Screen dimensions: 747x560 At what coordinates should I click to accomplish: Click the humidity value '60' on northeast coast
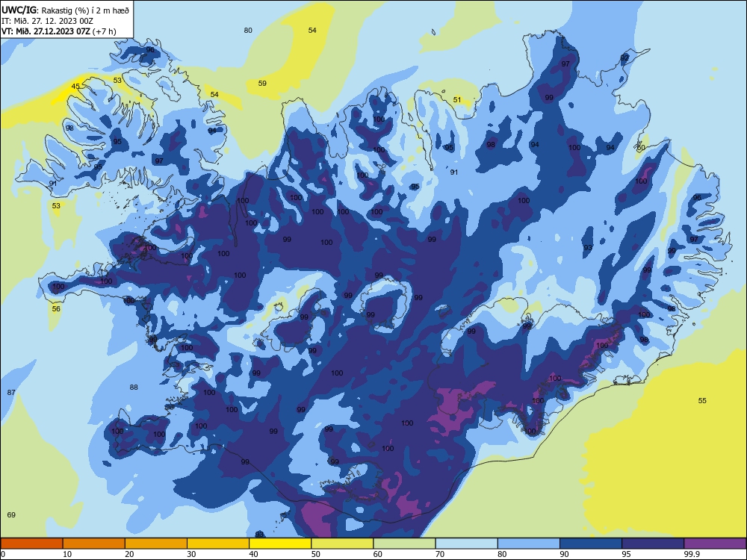tap(641, 148)
